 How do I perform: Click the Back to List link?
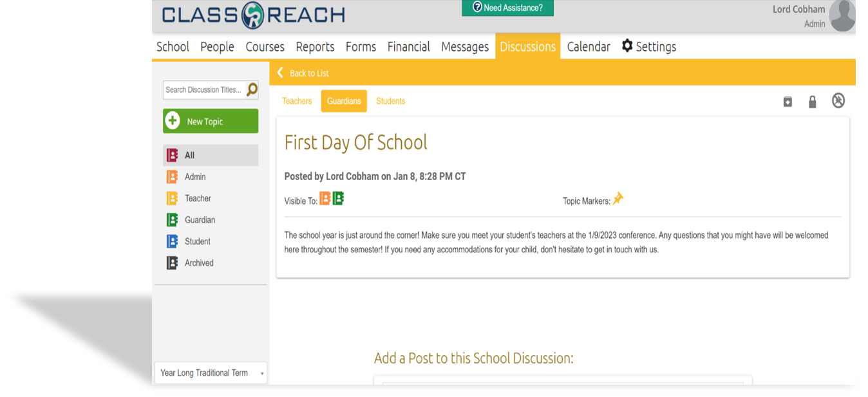coord(309,73)
